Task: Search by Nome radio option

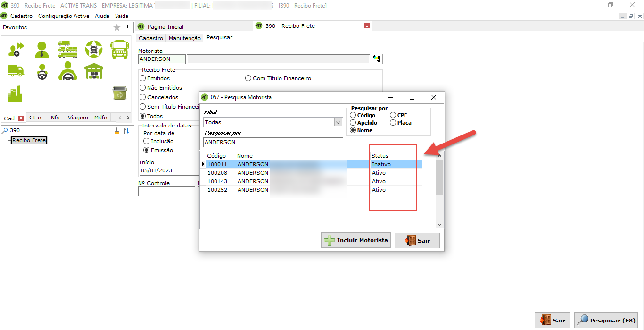Action: coord(353,130)
